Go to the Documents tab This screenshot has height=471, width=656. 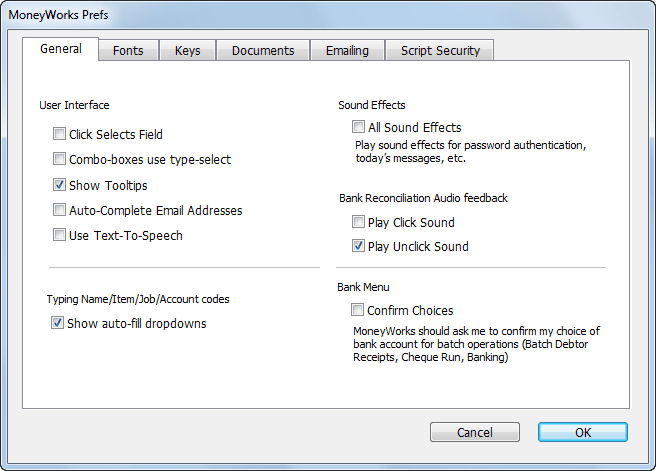pyautogui.click(x=263, y=50)
